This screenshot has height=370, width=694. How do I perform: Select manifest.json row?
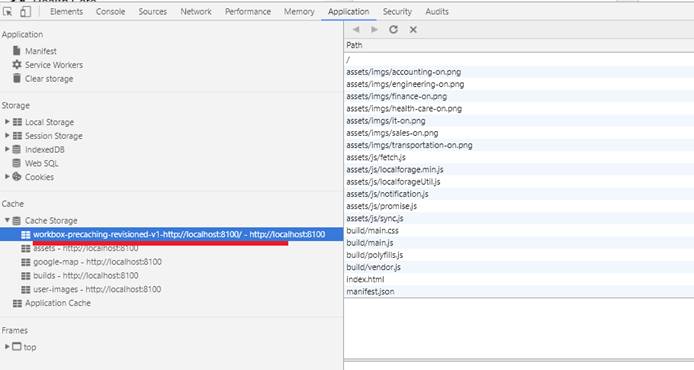(x=519, y=292)
